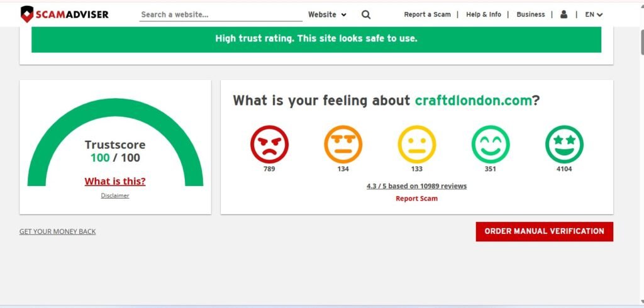
Task: Click the 351 smiling vote count
Action: click(491, 169)
